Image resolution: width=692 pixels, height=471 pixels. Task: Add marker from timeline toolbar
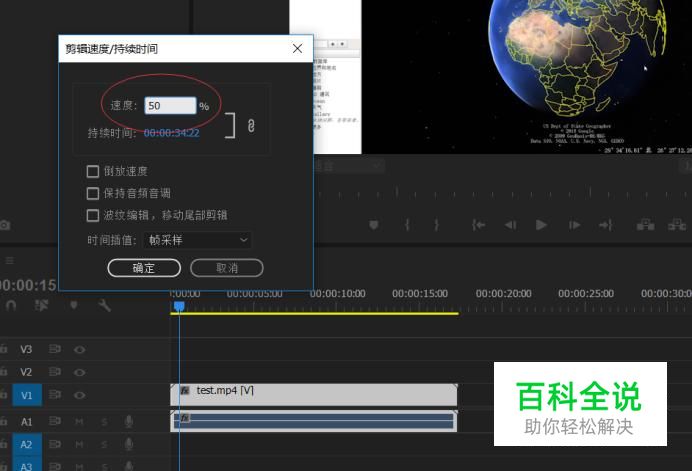click(74, 305)
